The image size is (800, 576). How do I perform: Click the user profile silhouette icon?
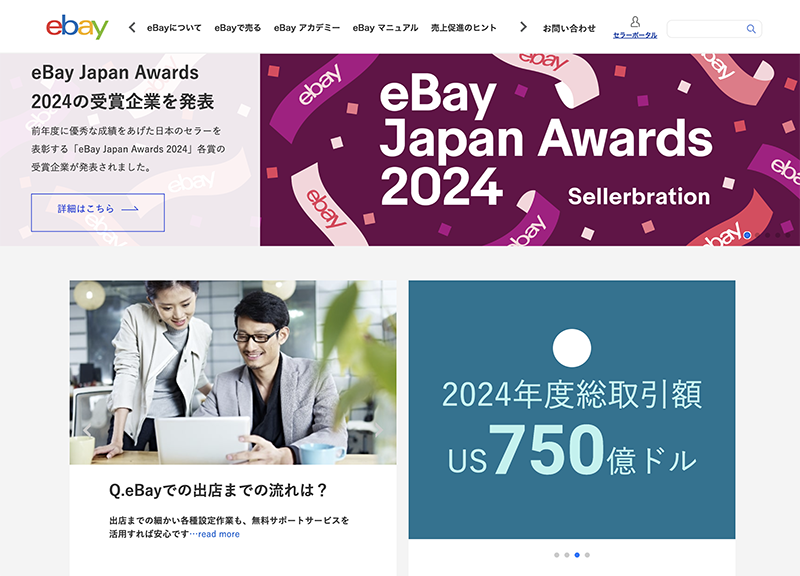[x=635, y=21]
